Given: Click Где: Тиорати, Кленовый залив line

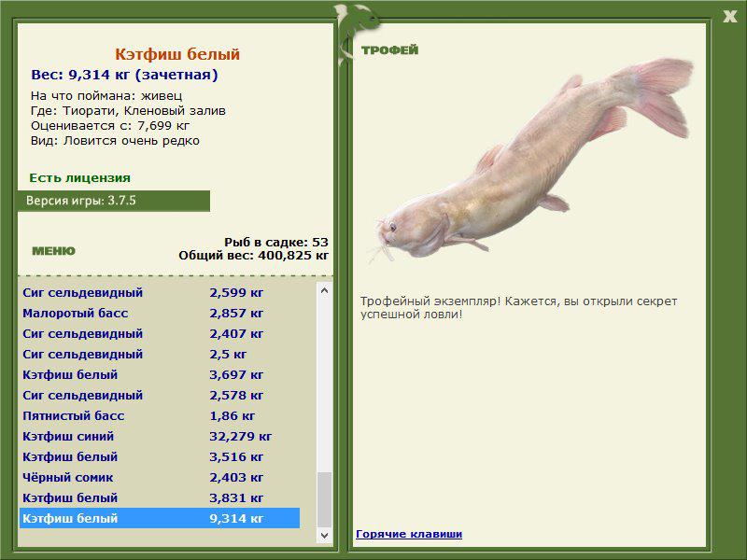Looking at the screenshot, I should tap(128, 110).
